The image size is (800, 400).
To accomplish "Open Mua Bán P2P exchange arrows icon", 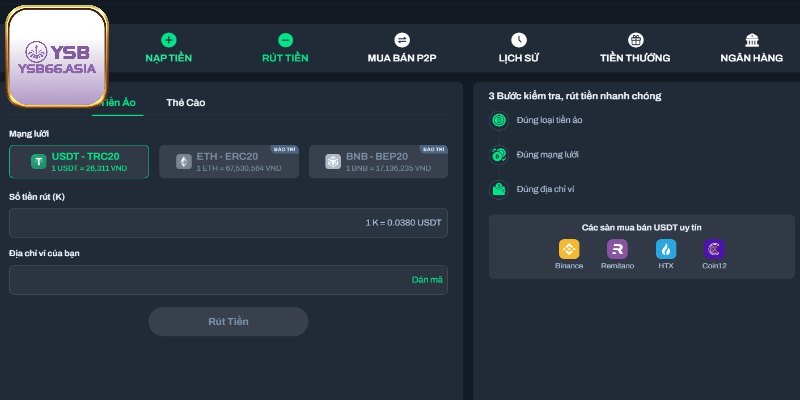I will (402, 40).
